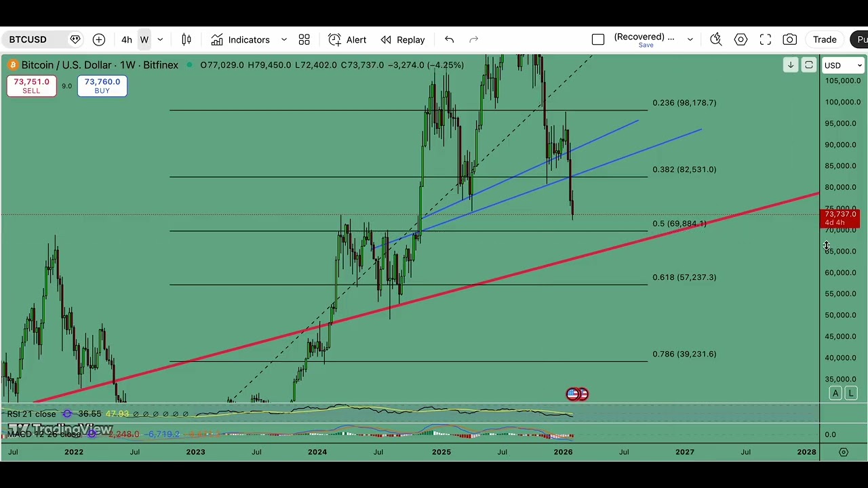
Task: Create an Alert
Action: (347, 39)
